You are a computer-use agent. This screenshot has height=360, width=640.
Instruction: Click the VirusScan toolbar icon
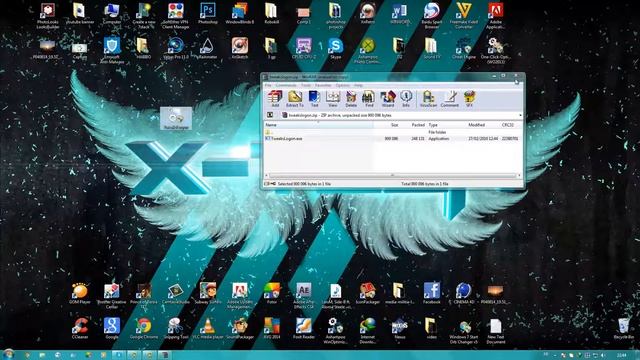pos(428,99)
